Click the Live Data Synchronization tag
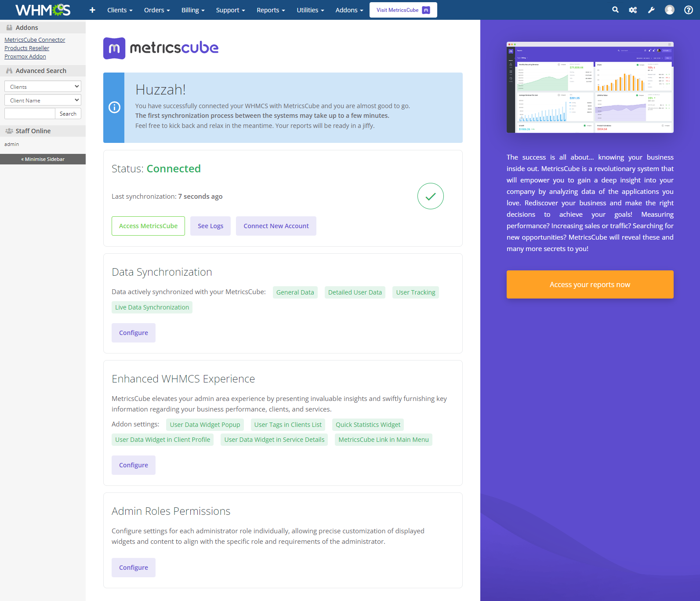Image resolution: width=700 pixels, height=601 pixels. click(x=152, y=307)
